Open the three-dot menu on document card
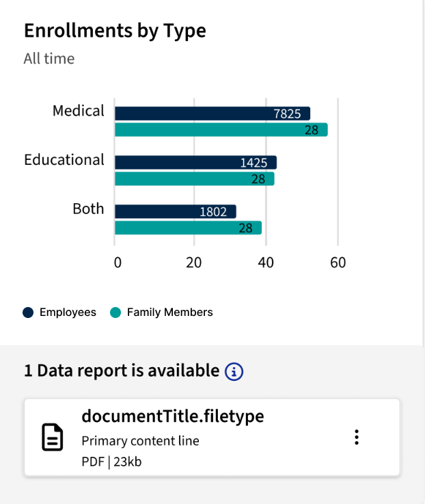 point(356,438)
